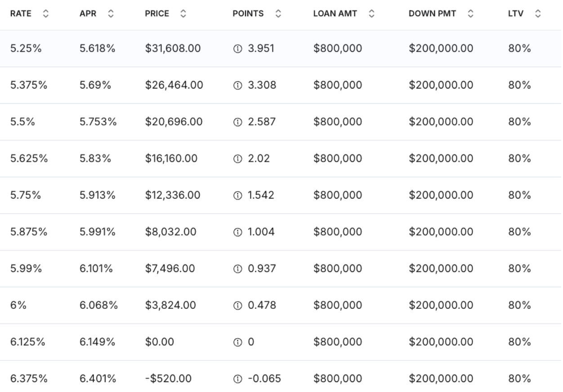
Task: Click info icon beside 1.004 points
Action: (x=237, y=232)
